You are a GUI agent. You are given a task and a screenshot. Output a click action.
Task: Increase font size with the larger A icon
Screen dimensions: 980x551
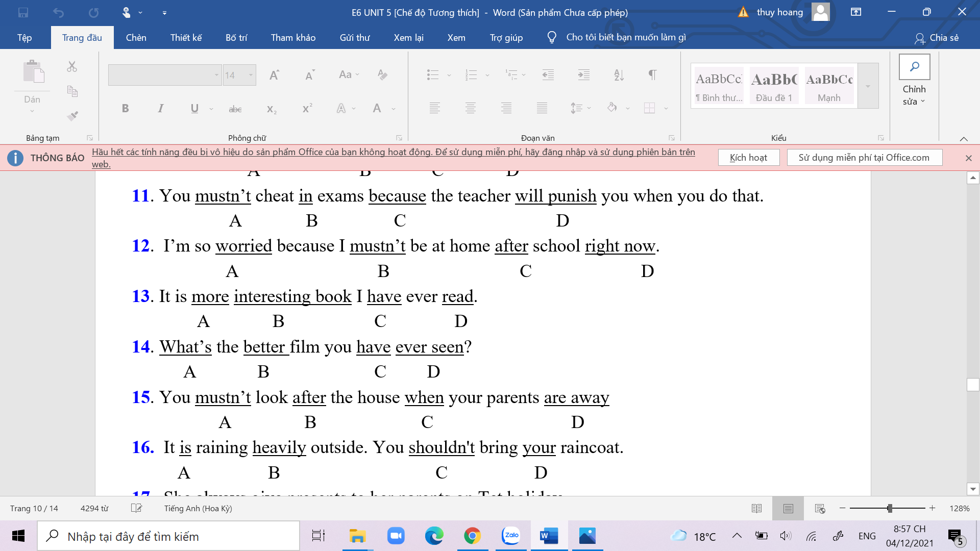tap(274, 75)
